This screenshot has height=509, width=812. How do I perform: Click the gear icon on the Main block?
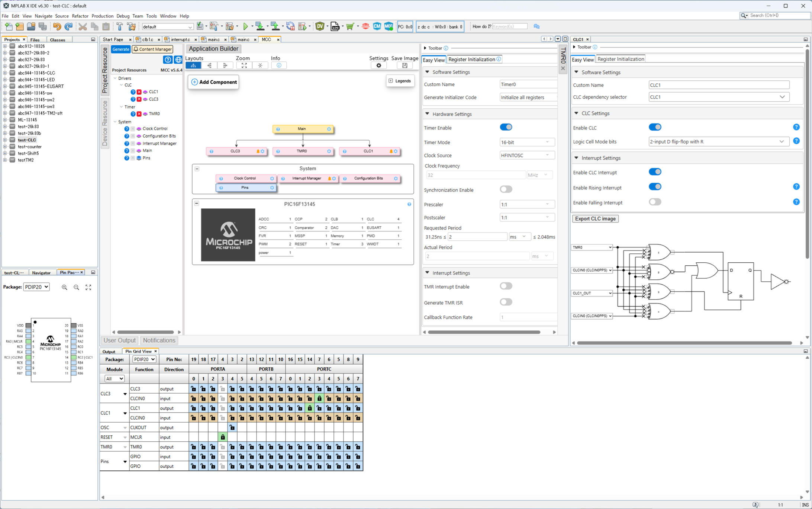329,129
